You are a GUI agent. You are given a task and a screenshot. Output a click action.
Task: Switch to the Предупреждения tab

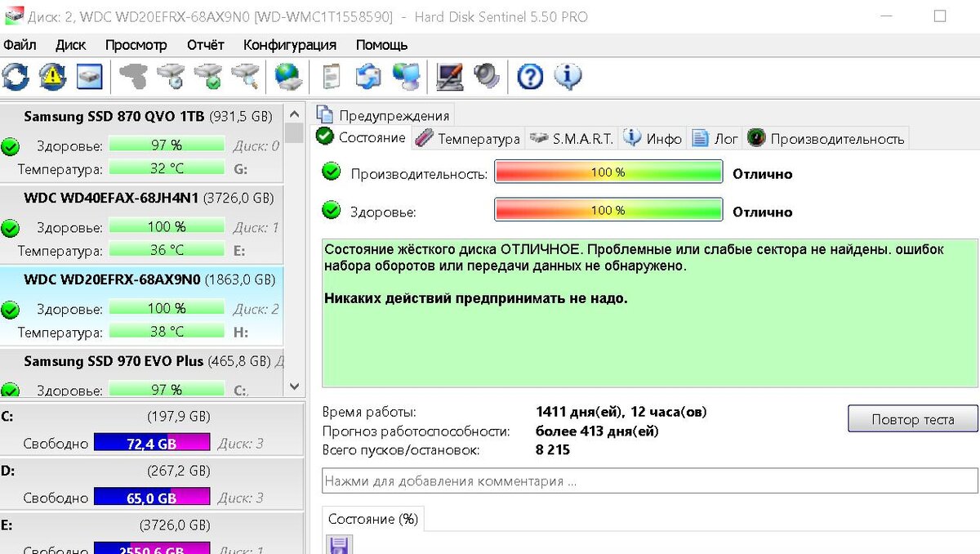(x=383, y=115)
